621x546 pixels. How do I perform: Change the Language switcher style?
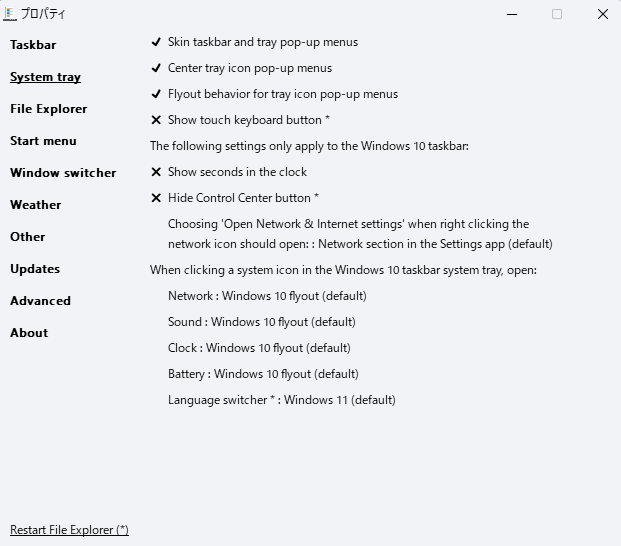[x=282, y=400]
